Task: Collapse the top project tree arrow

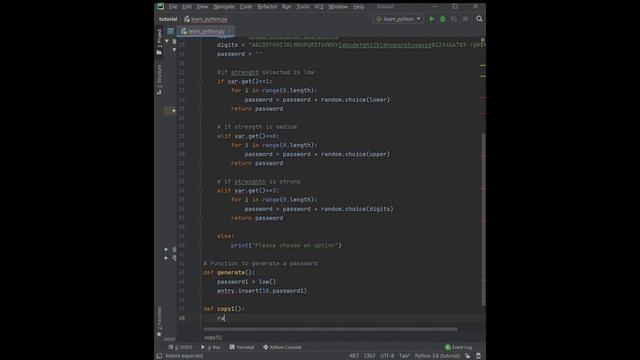Action: [x=167, y=41]
